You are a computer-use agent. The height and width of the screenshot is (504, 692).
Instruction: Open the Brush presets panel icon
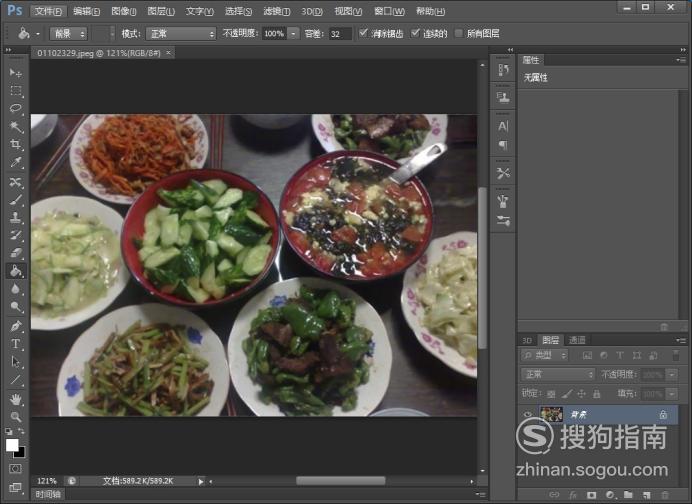(503, 220)
